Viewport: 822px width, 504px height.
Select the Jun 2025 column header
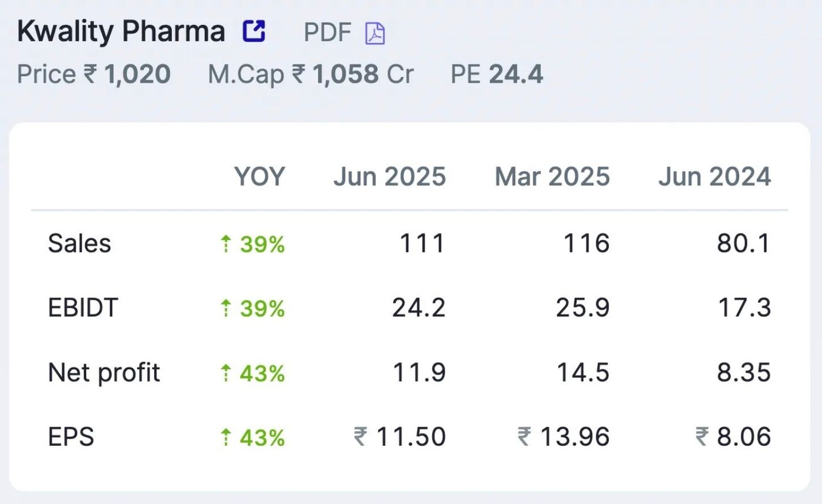(x=389, y=176)
